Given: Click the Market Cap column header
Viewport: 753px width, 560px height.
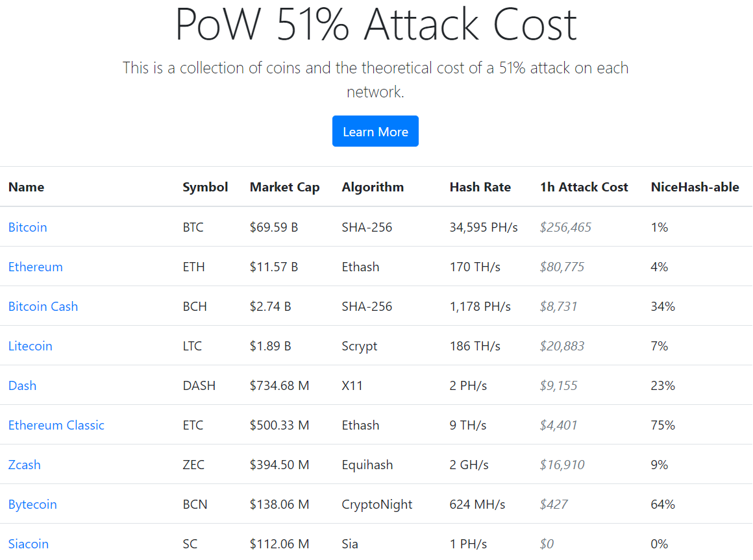Looking at the screenshot, I should (x=285, y=187).
